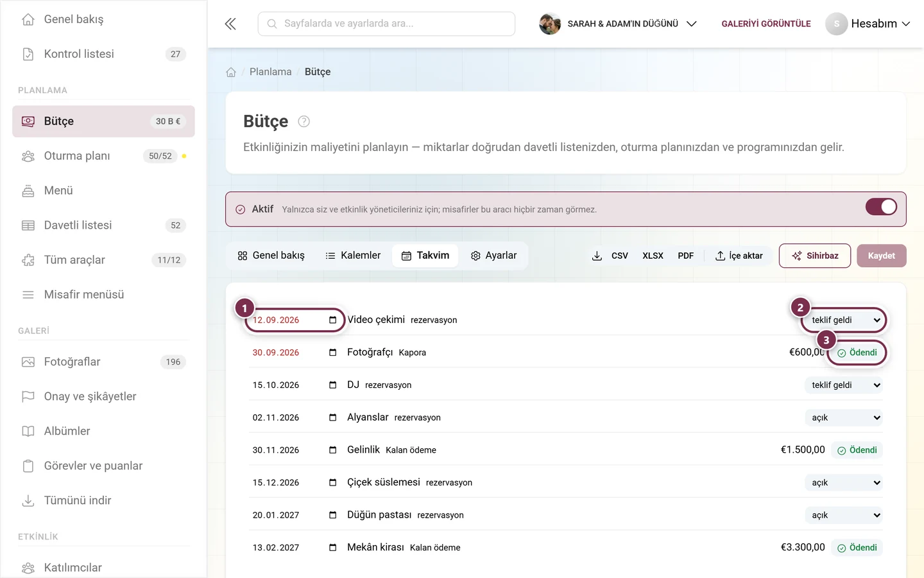Open calendar picker for 30.09.2026 date
924x578 pixels.
[332, 353]
